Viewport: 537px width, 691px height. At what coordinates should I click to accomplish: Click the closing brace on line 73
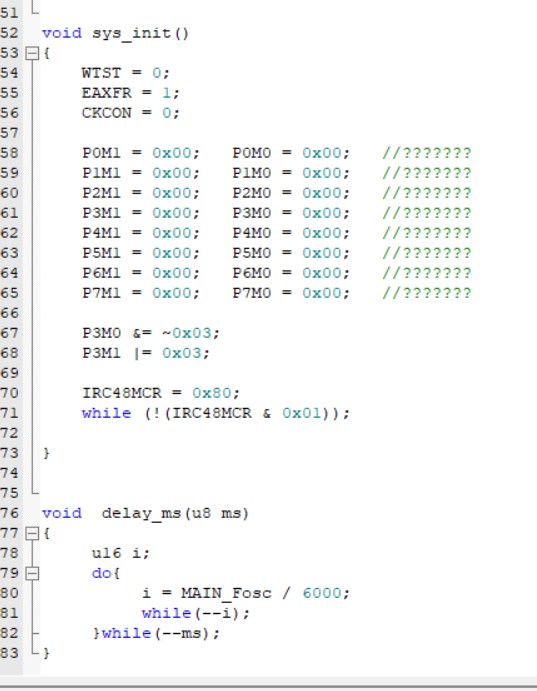46,453
